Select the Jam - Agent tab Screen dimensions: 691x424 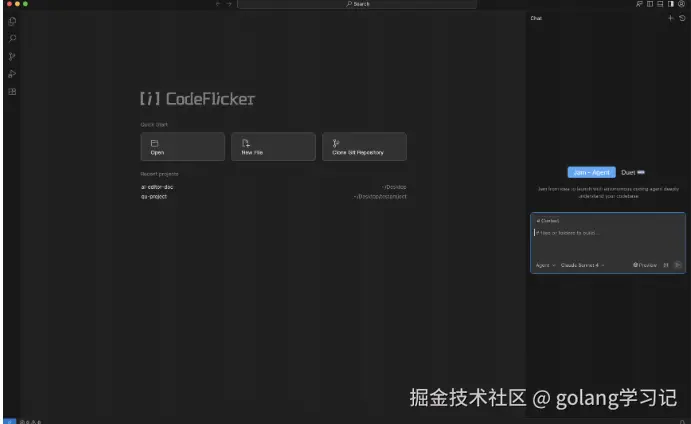point(591,172)
